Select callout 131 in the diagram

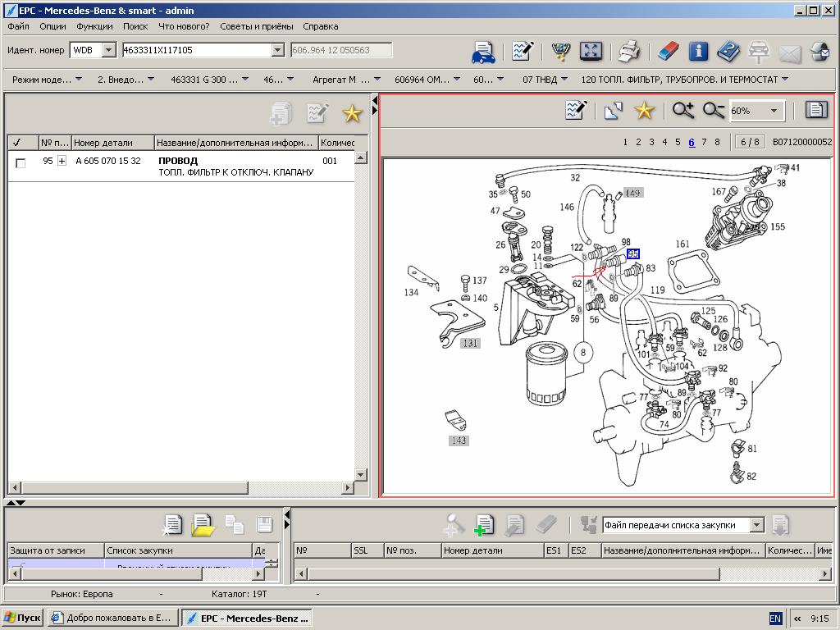[x=470, y=344]
